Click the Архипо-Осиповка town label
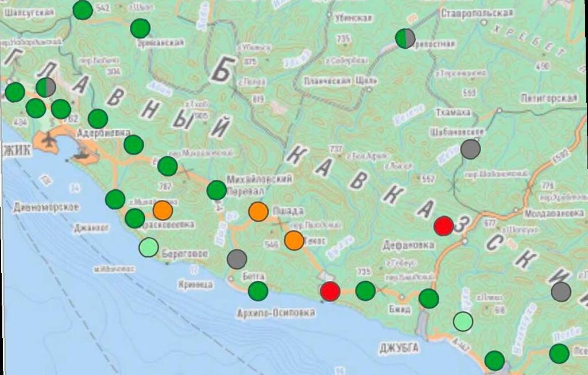Viewport: 588px width, 375px height. point(276,312)
